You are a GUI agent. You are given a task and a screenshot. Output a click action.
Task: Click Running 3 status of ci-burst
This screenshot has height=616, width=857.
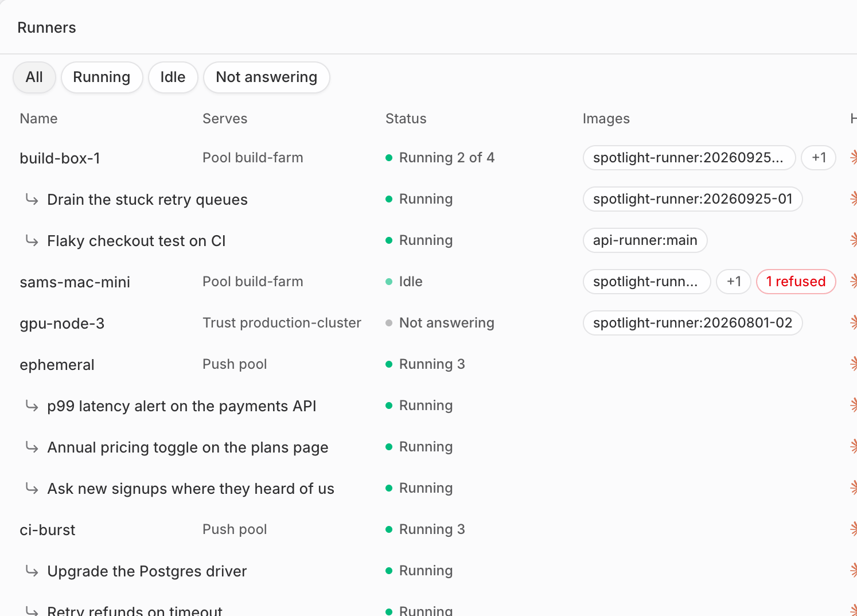[x=425, y=529]
